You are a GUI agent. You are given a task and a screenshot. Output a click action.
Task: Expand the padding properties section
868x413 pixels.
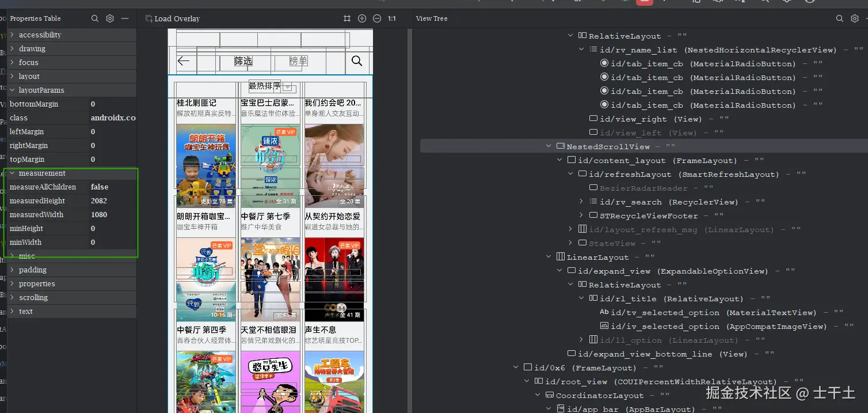tap(13, 270)
